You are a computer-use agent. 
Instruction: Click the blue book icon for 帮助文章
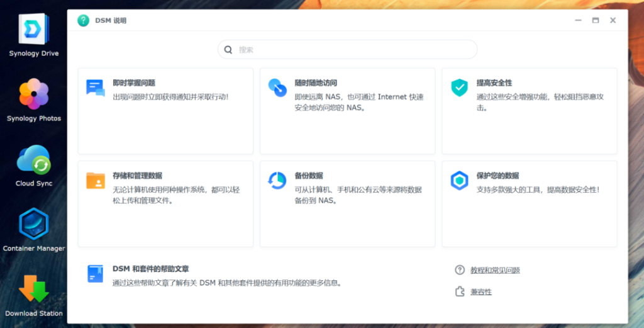coord(96,274)
